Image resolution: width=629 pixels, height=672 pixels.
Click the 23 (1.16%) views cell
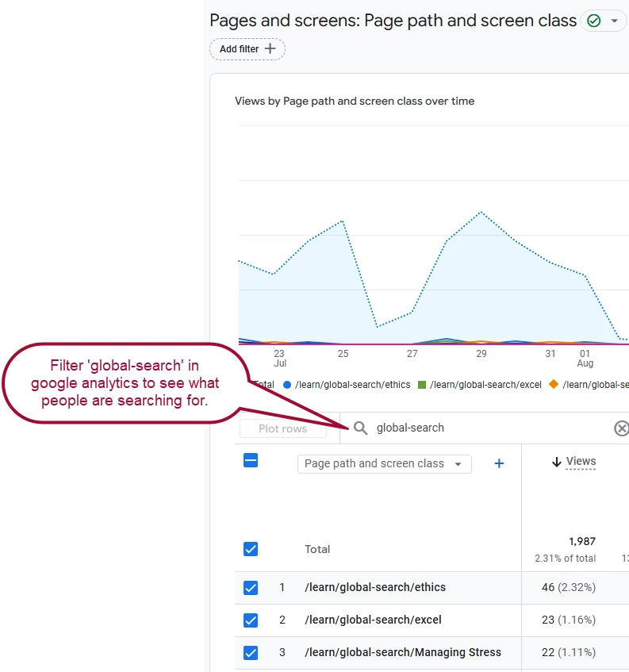click(x=569, y=620)
